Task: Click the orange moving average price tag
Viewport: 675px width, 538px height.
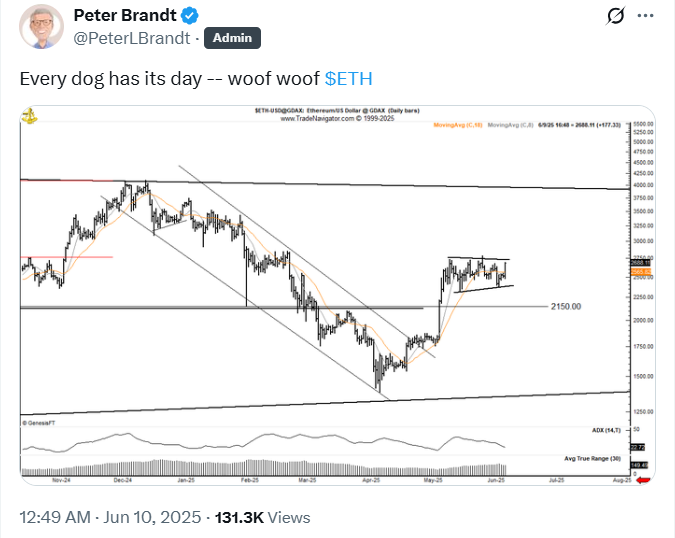Action: 641,271
